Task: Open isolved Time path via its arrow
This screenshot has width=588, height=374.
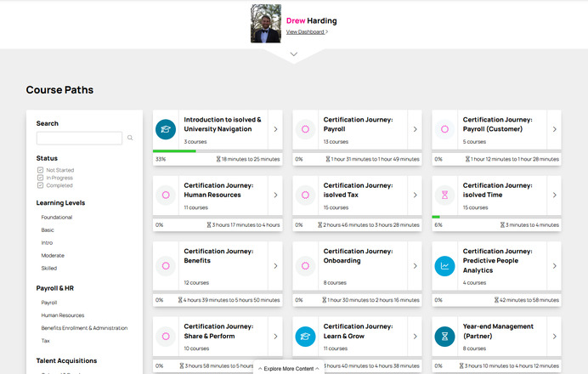Action: pyautogui.click(x=555, y=195)
